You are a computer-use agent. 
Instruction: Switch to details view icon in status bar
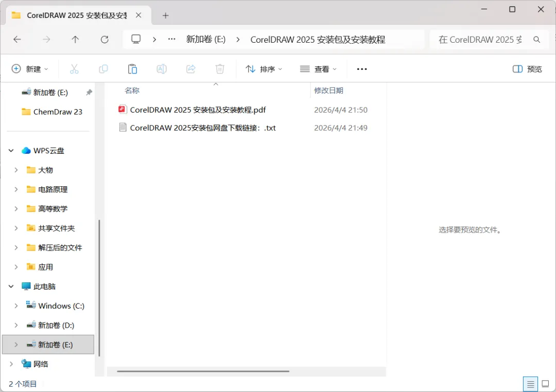tap(530, 384)
